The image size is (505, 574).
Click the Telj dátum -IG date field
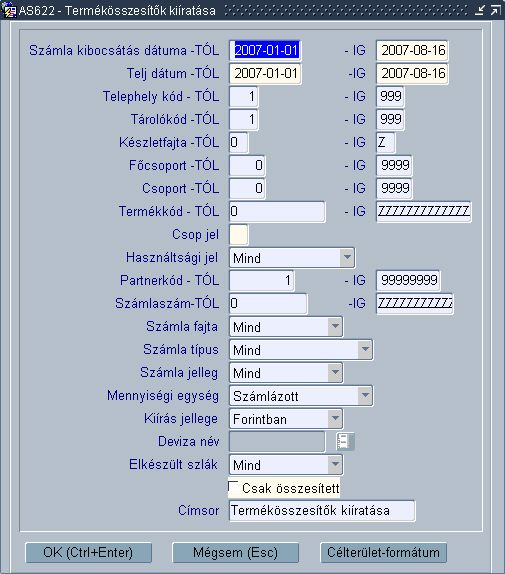(412, 73)
